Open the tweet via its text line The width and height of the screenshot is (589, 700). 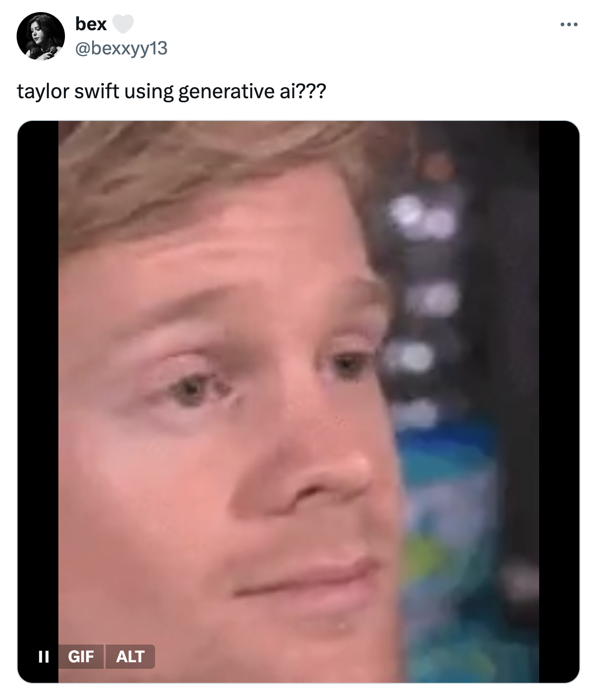coord(172,92)
